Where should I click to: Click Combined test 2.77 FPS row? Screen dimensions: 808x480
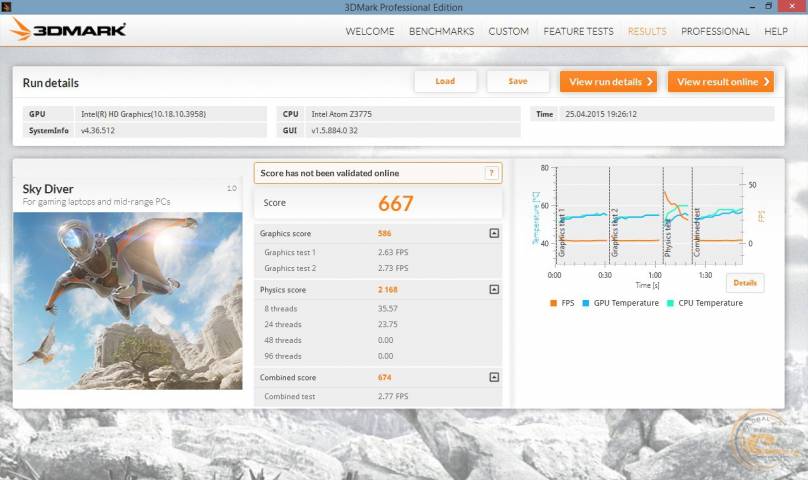[378, 396]
